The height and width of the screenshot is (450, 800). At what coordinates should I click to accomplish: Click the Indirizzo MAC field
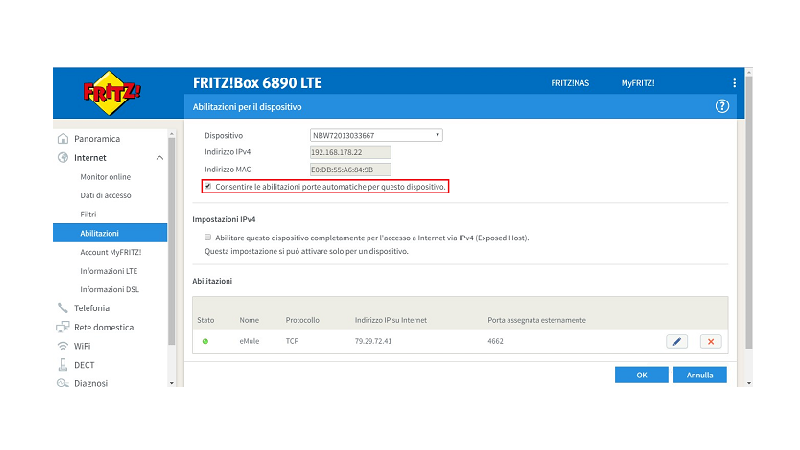pos(351,169)
